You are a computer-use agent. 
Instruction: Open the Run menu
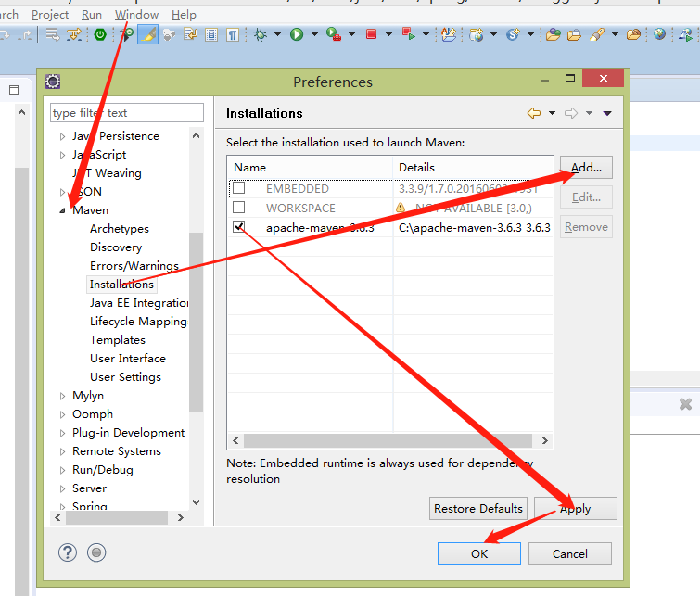[92, 15]
